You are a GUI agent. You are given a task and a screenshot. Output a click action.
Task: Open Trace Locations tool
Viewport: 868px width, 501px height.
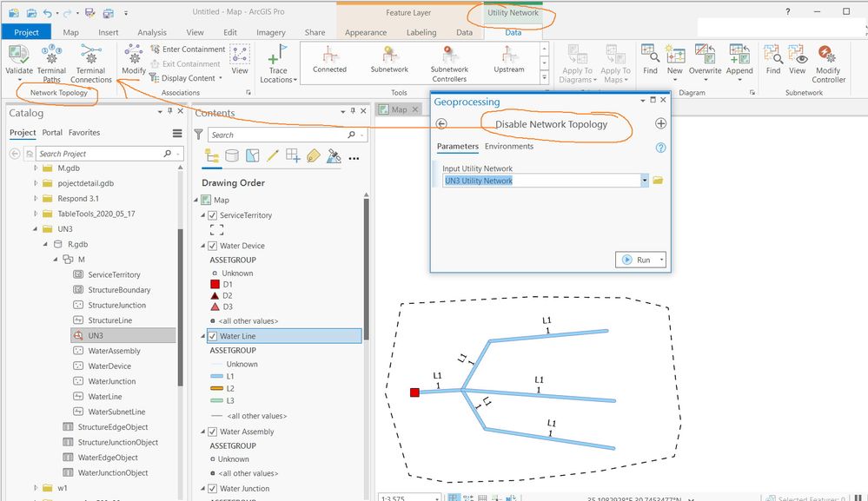click(x=278, y=63)
